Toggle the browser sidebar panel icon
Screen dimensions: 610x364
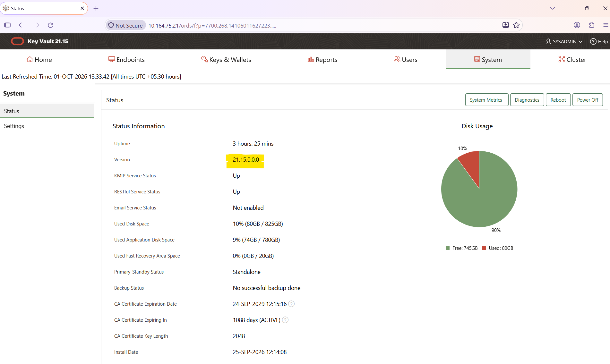[7, 25]
